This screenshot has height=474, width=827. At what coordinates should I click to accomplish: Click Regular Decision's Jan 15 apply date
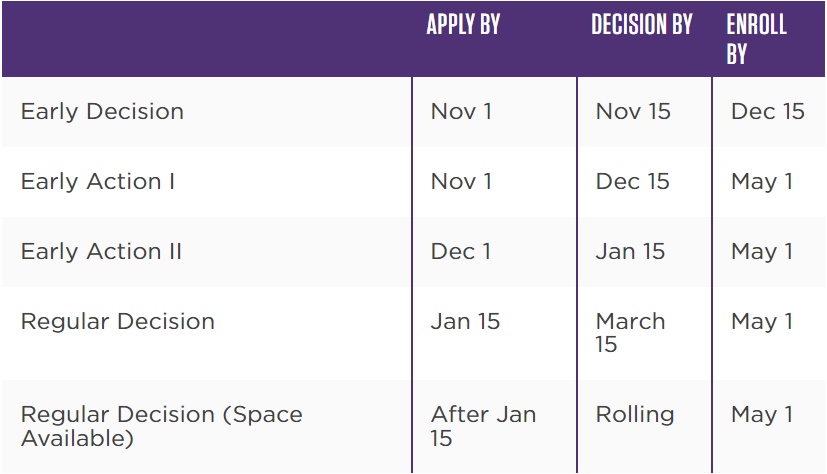coord(465,321)
